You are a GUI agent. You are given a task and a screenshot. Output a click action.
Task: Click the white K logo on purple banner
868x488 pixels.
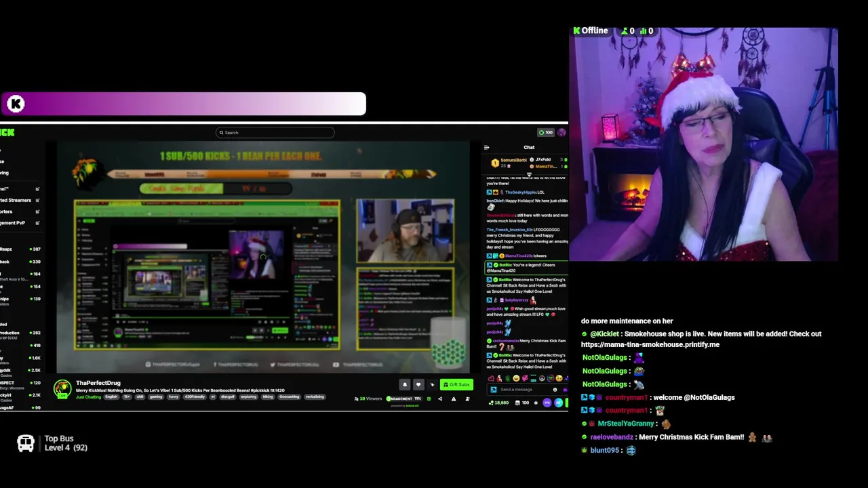click(16, 104)
